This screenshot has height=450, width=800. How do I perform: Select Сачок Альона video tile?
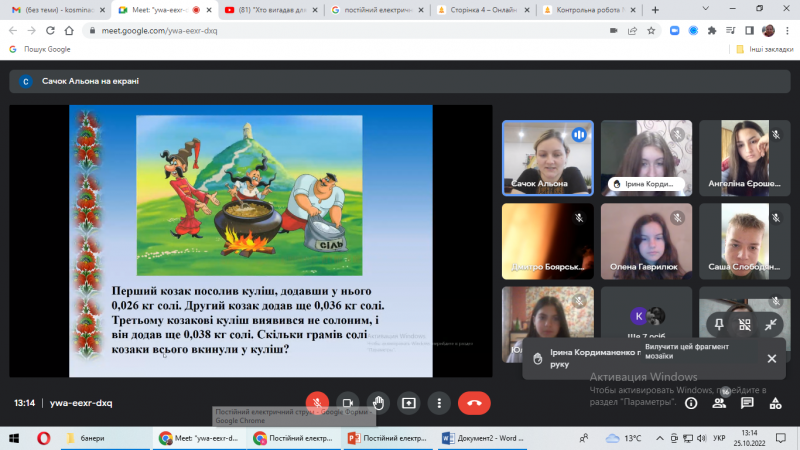[547, 158]
